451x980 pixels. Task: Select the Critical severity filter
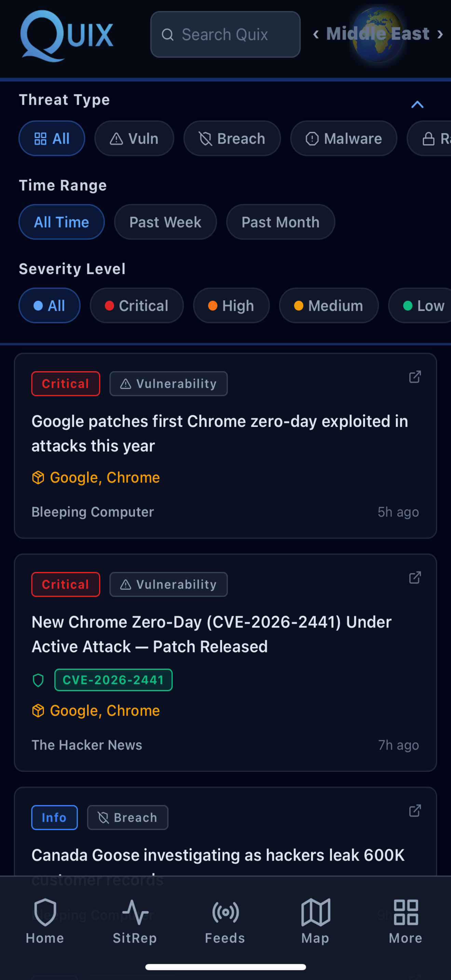pos(137,305)
